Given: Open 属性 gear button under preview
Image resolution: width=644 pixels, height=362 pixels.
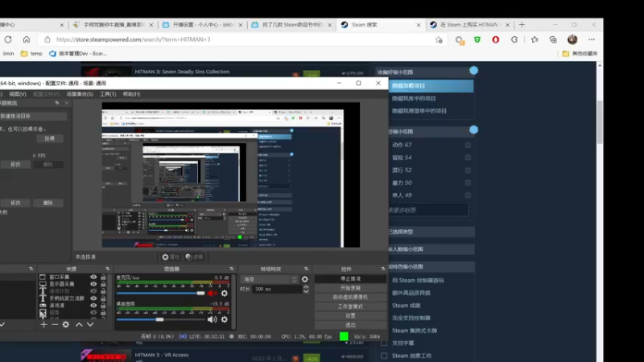Looking at the screenshot, I should tap(171, 257).
